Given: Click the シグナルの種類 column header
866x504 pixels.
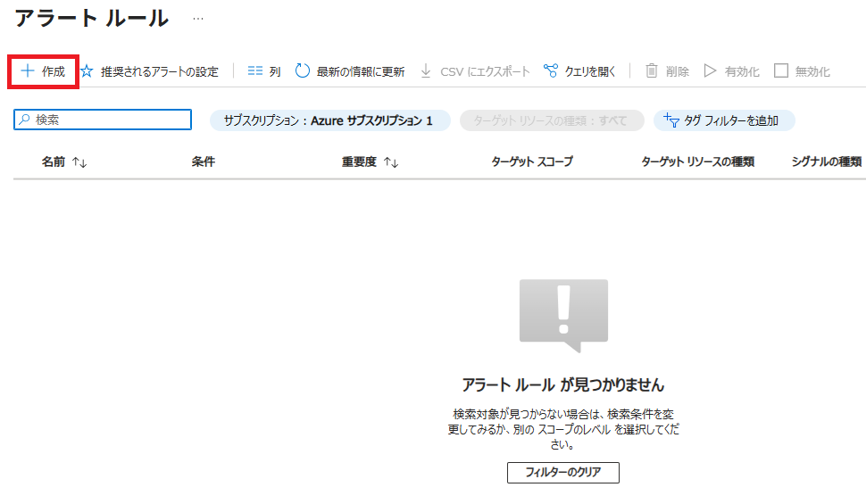Looking at the screenshot, I should [826, 162].
